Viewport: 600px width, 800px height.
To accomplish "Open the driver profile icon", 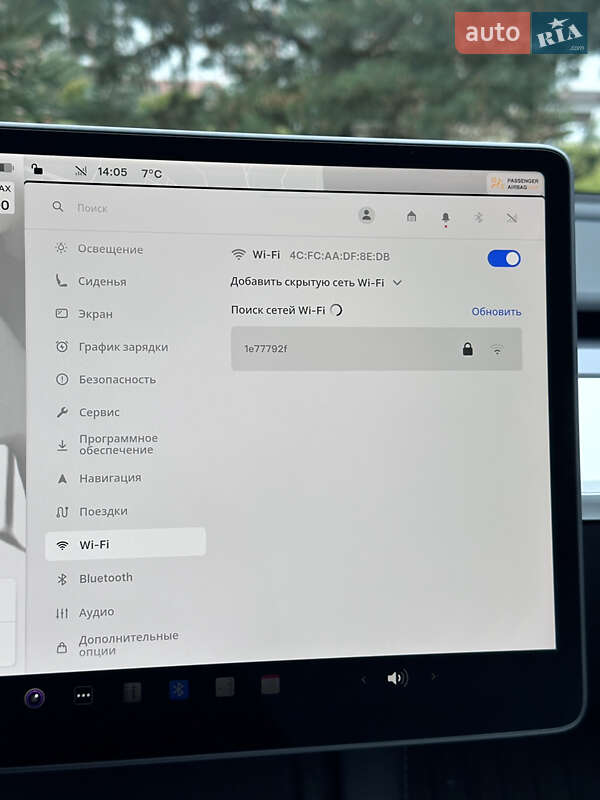I will (366, 215).
